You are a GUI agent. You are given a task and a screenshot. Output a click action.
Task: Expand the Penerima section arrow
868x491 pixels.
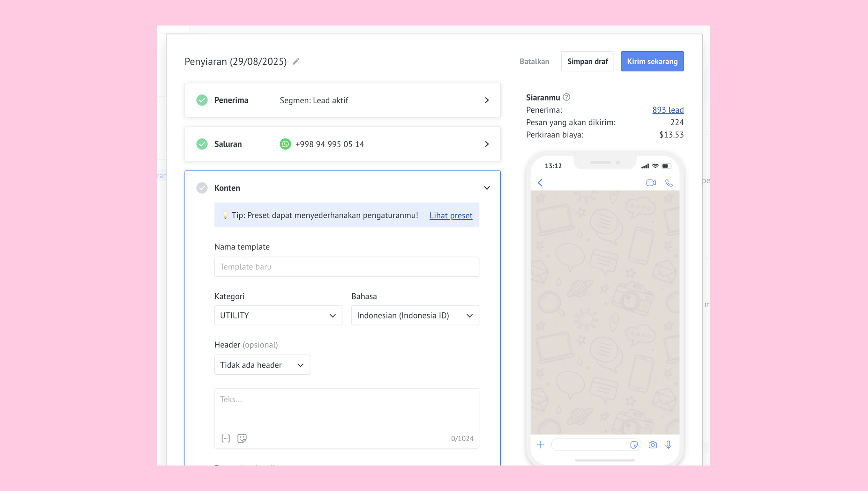tap(487, 100)
